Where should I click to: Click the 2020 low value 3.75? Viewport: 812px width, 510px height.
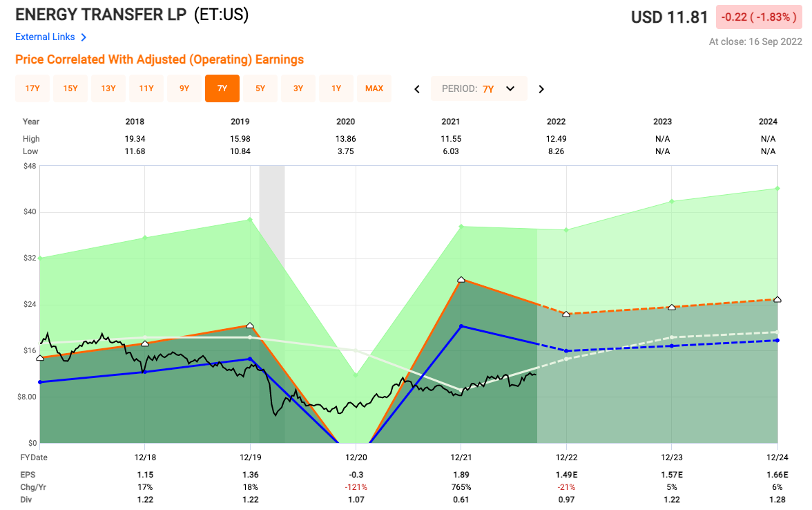(345, 151)
